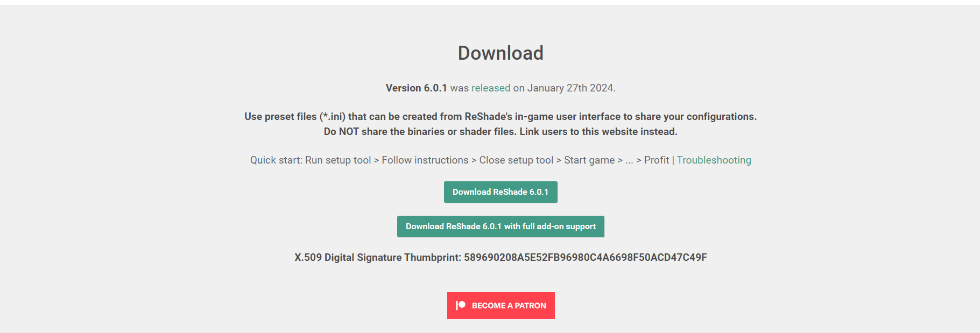Screen dimensions: 980x333
Task: Click the Download ReShade 6.0.1 button
Action: (x=500, y=192)
